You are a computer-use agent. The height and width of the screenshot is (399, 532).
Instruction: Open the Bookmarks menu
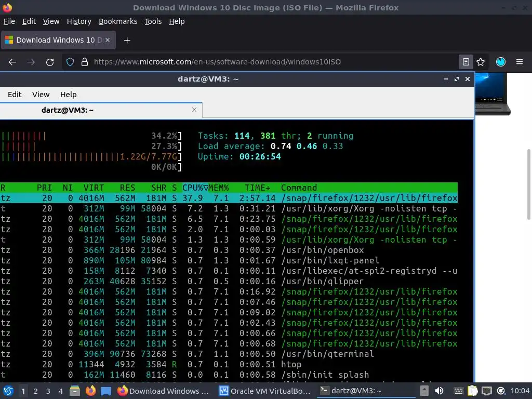click(118, 21)
